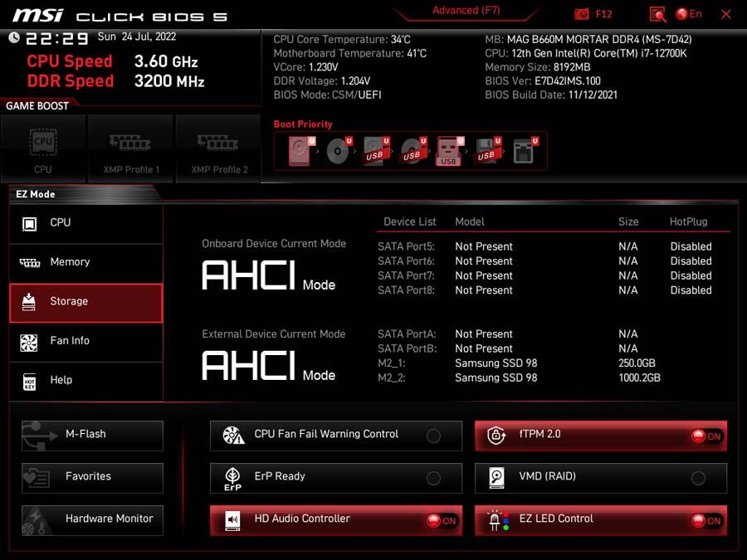Click the BIOS Ver E7D42IMS.100 value

[568, 81]
